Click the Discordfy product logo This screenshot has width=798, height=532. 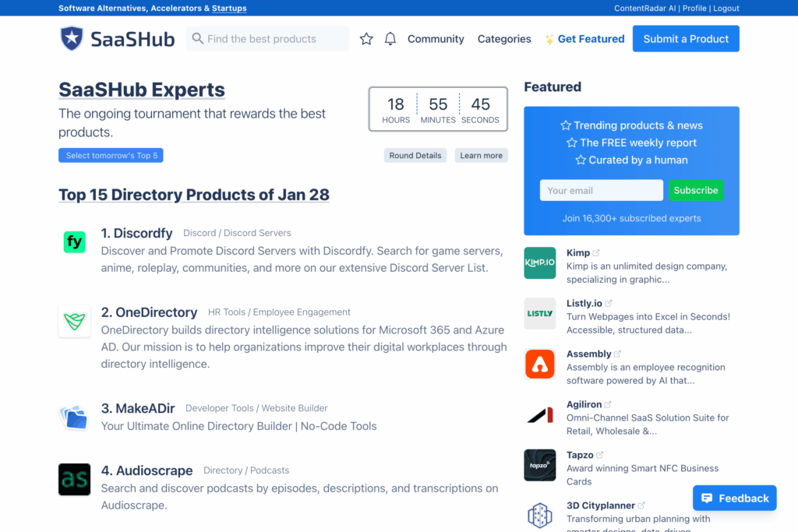tap(74, 242)
